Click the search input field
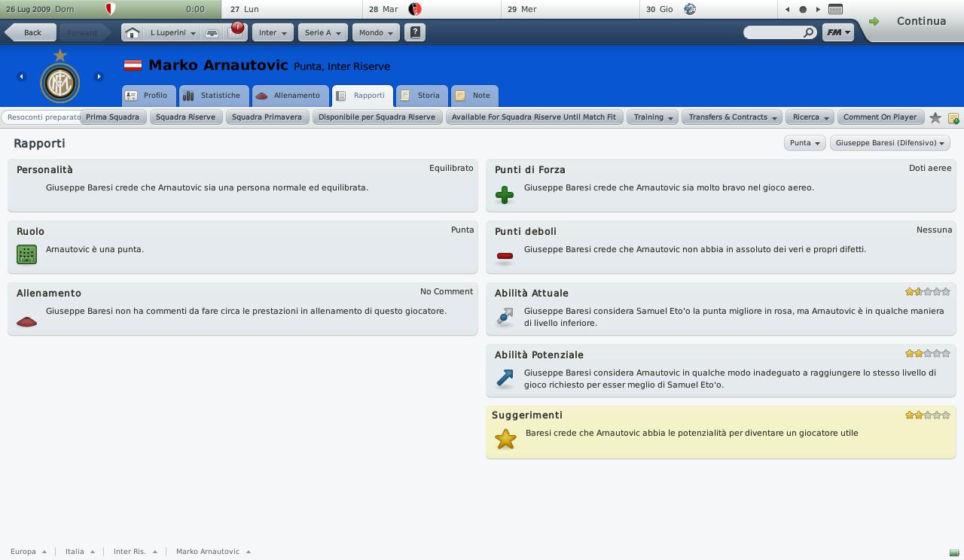Image resolution: width=964 pixels, height=560 pixels. [779, 32]
